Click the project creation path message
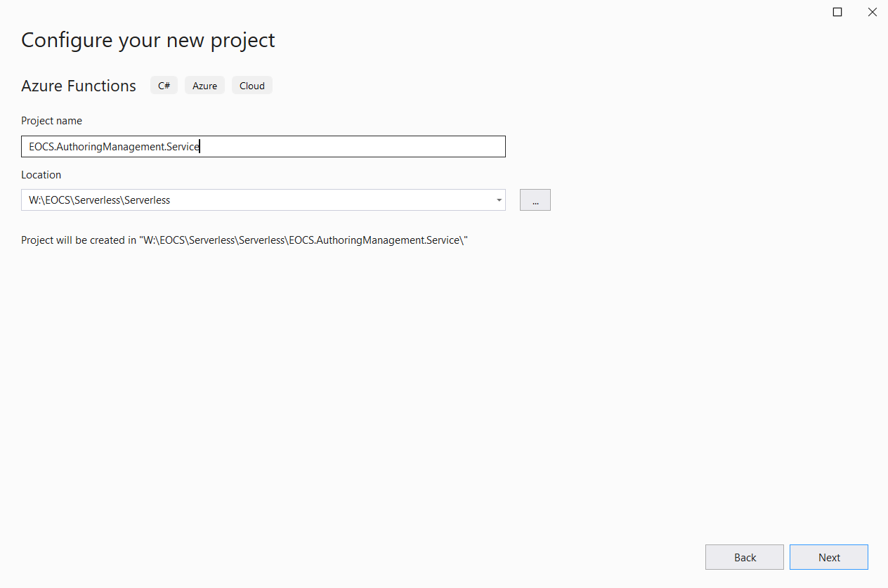Viewport: 888px width, 588px height. coord(244,240)
